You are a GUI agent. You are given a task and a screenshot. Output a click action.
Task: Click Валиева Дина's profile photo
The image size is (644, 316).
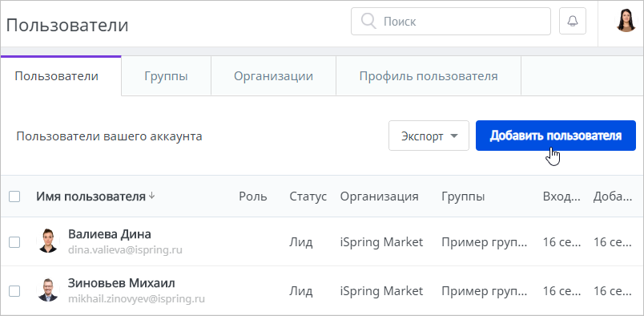(48, 241)
